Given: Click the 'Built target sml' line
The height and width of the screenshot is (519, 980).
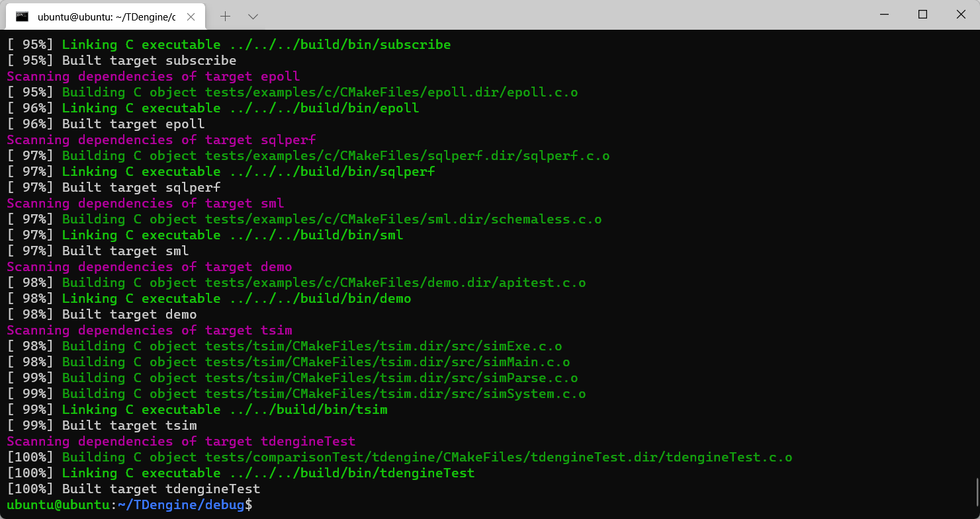Looking at the screenshot, I should tap(98, 251).
